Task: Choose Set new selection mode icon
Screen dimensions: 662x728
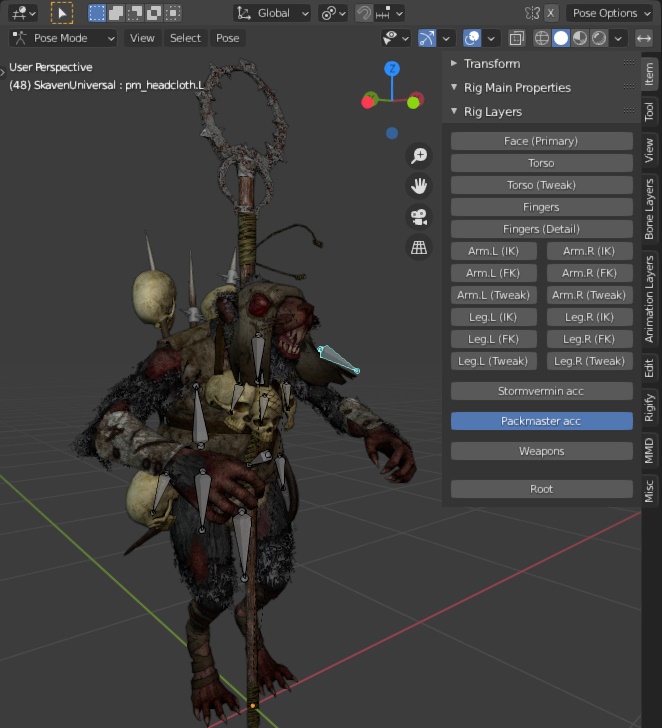Action: pyautogui.click(x=97, y=13)
